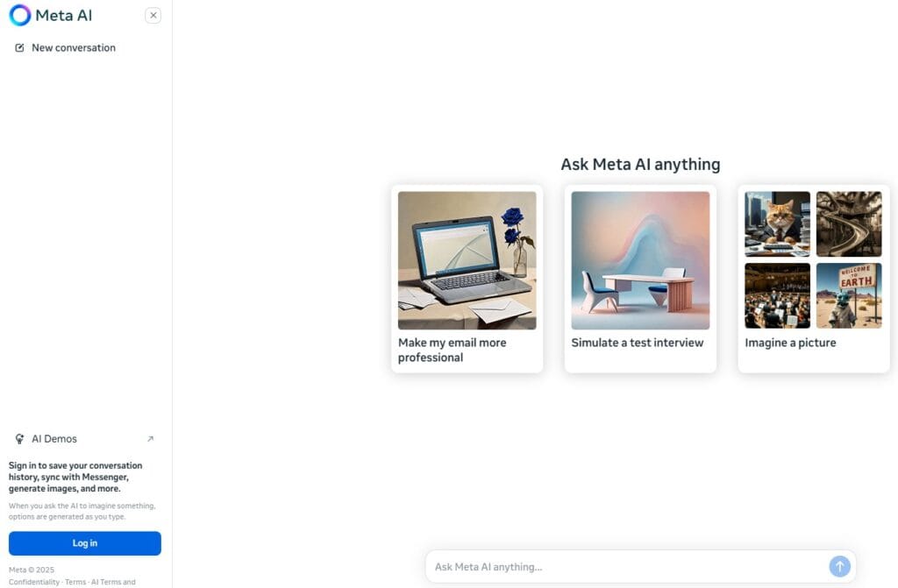Click the Welcome to Earth alien thumbnail
Image resolution: width=898 pixels, height=588 pixels.
click(x=849, y=295)
